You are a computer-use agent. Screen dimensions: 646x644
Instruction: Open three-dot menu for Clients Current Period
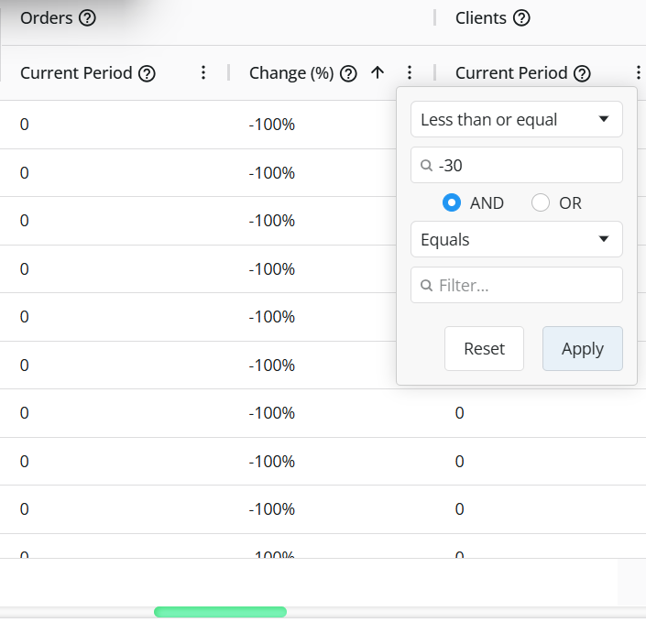click(x=638, y=73)
